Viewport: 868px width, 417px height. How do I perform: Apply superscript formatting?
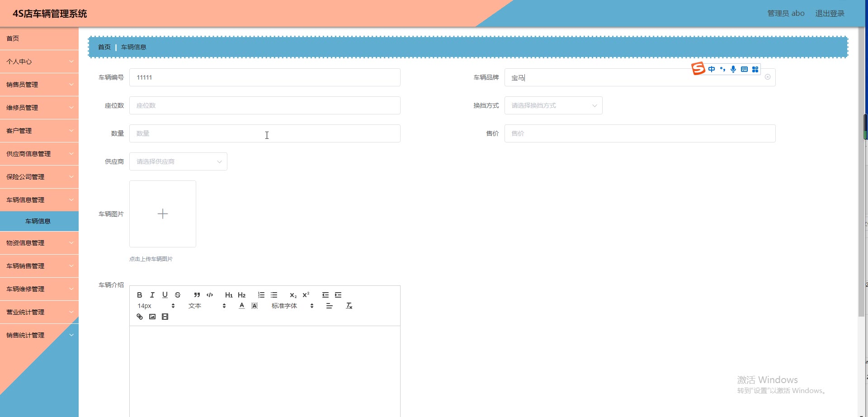(306, 295)
